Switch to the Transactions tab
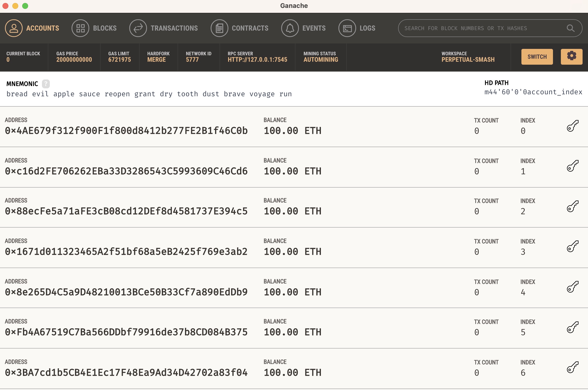Screen dimensions: 588x390 point(164,28)
